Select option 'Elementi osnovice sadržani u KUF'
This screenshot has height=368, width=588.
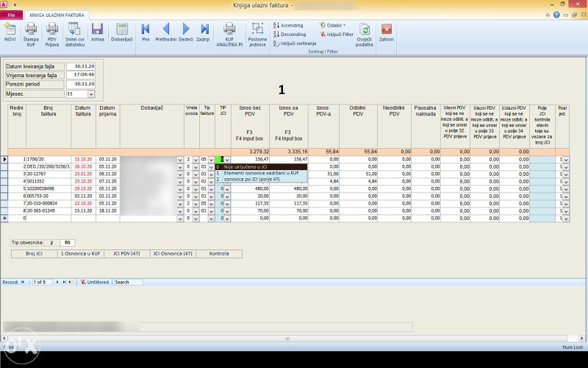[x=262, y=173]
